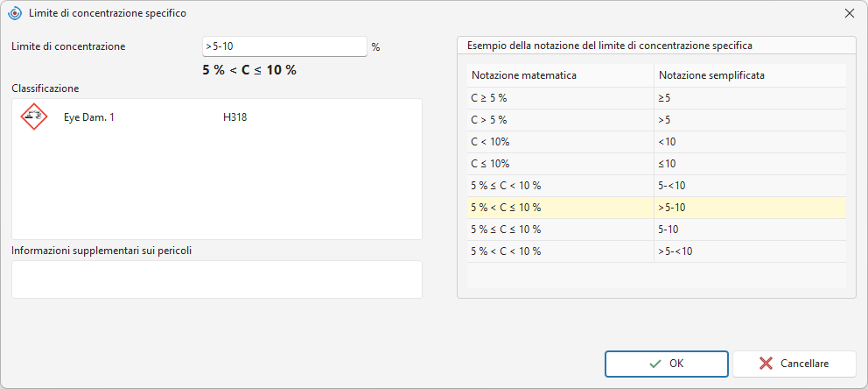Viewport: 868px width, 389px height.
Task: Select the 5-<10 simplified notation row
Action: 656,186
